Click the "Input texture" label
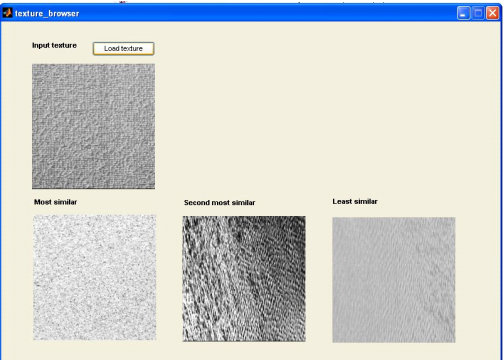The width and height of the screenshot is (504, 360). click(x=54, y=45)
